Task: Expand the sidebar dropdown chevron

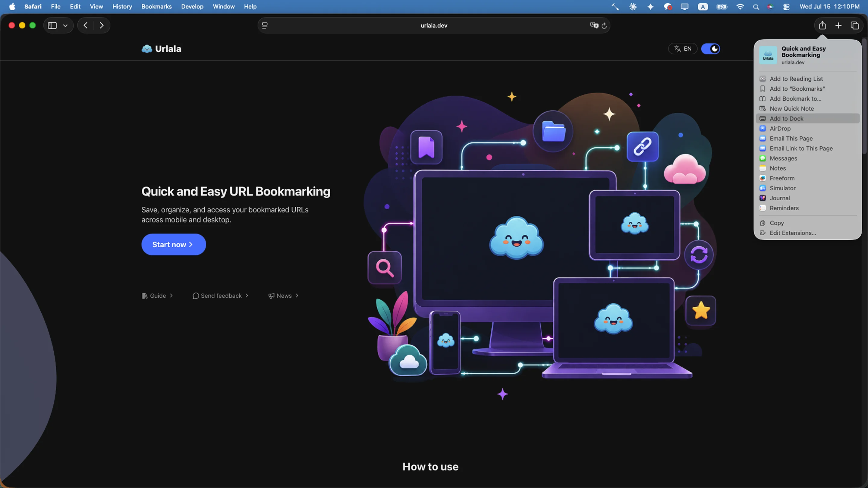Action: (65, 26)
